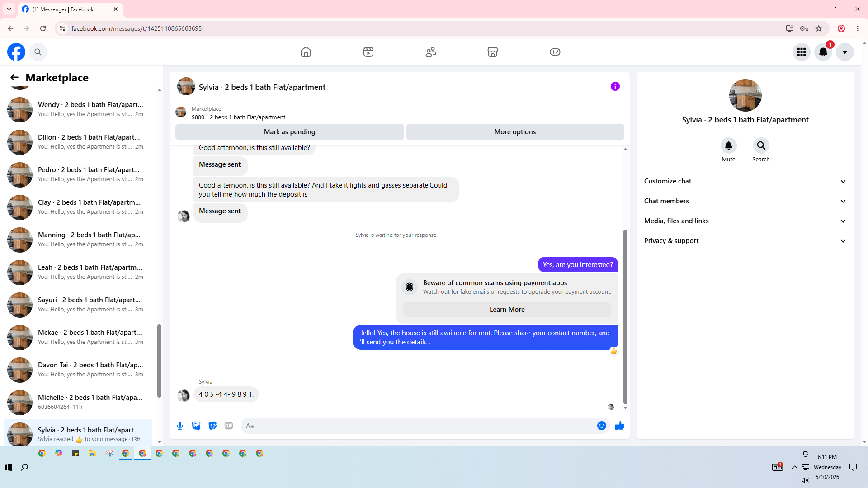Bookmark this page with the star
This screenshot has height=488, width=868.
(819, 28)
